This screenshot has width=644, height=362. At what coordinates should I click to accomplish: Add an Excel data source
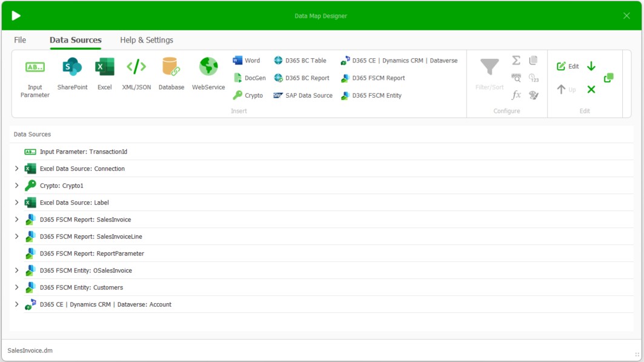tap(104, 73)
